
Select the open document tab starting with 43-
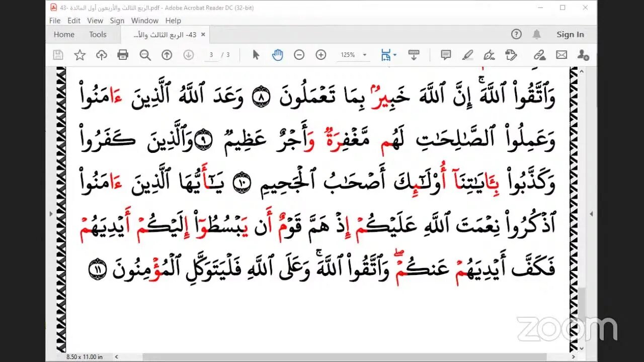[166, 34]
